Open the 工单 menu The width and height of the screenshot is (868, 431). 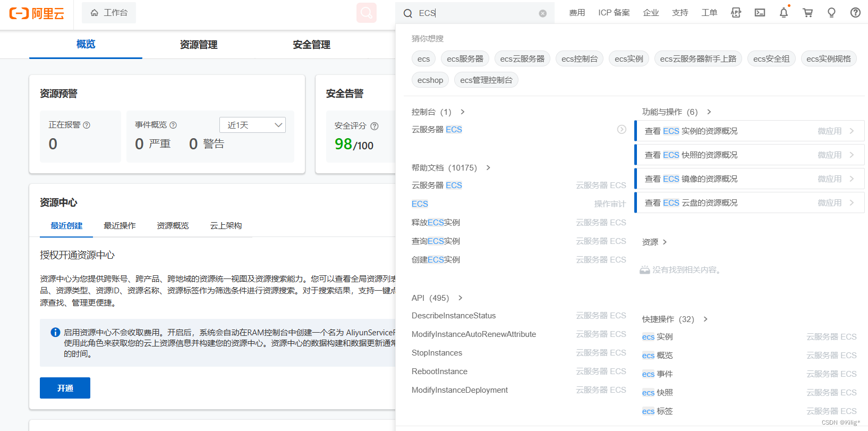pos(709,13)
